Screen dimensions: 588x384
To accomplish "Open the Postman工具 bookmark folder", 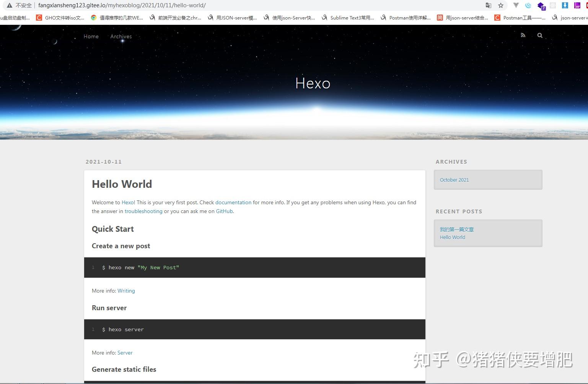I will [520, 18].
